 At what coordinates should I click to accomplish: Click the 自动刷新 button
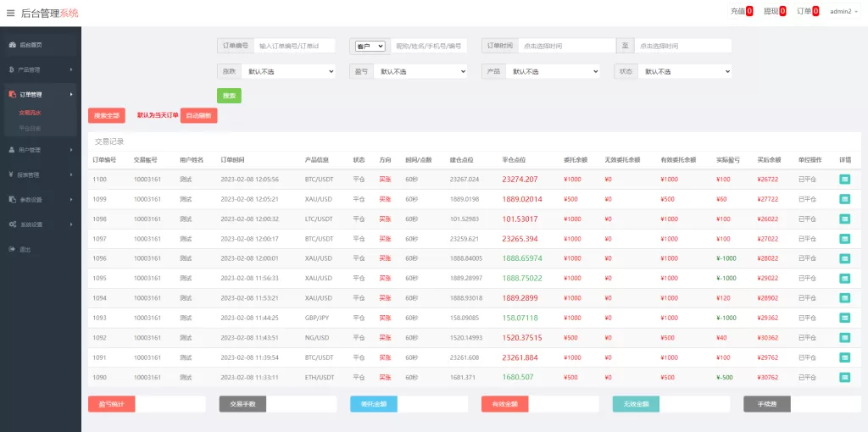(x=198, y=115)
